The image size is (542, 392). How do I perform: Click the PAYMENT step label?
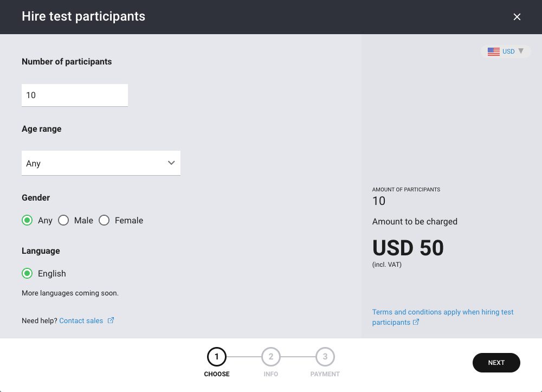coord(325,374)
